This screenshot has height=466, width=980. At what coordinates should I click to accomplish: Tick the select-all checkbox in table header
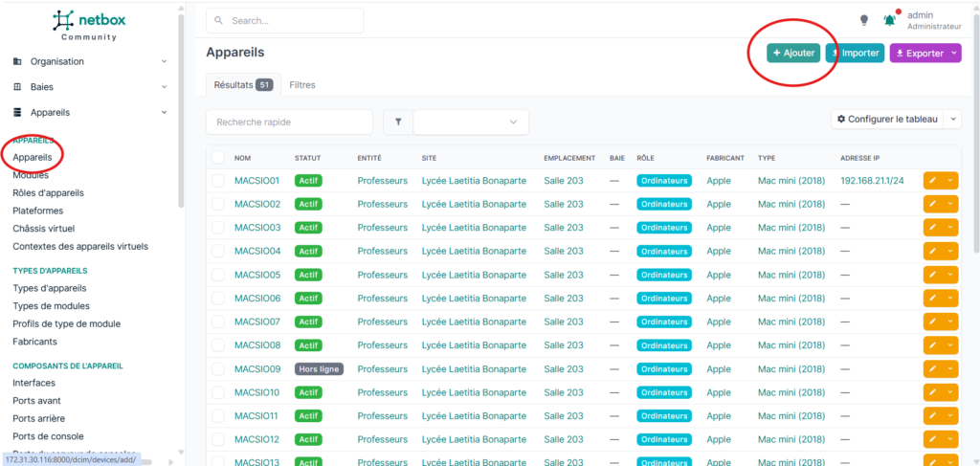[x=217, y=158]
